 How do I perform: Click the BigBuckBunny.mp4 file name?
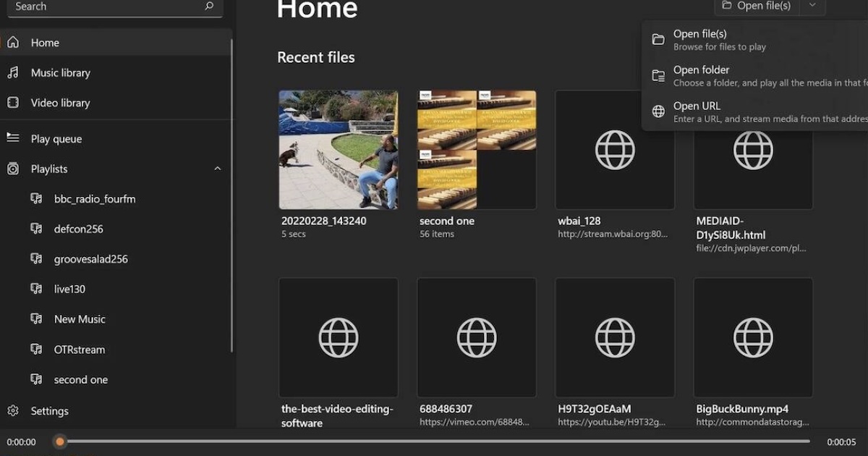[x=742, y=409]
